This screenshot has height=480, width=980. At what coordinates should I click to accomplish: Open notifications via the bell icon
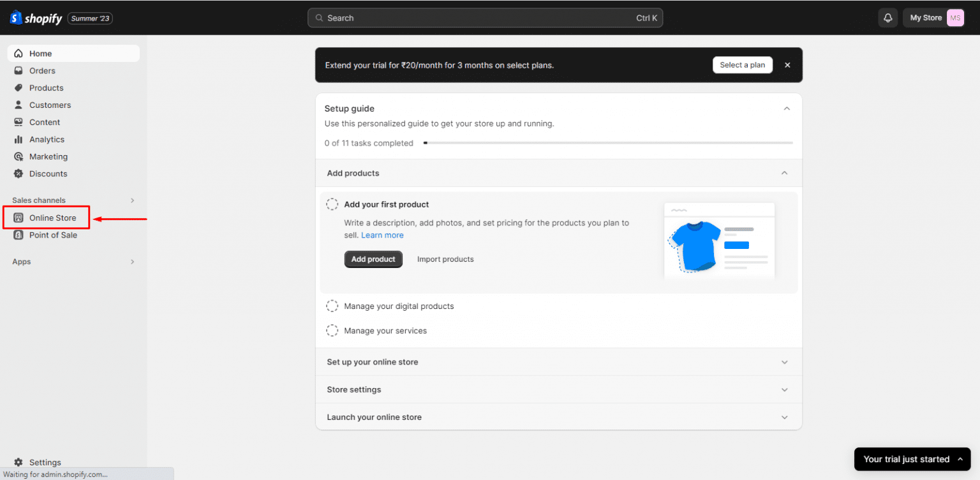pos(887,17)
